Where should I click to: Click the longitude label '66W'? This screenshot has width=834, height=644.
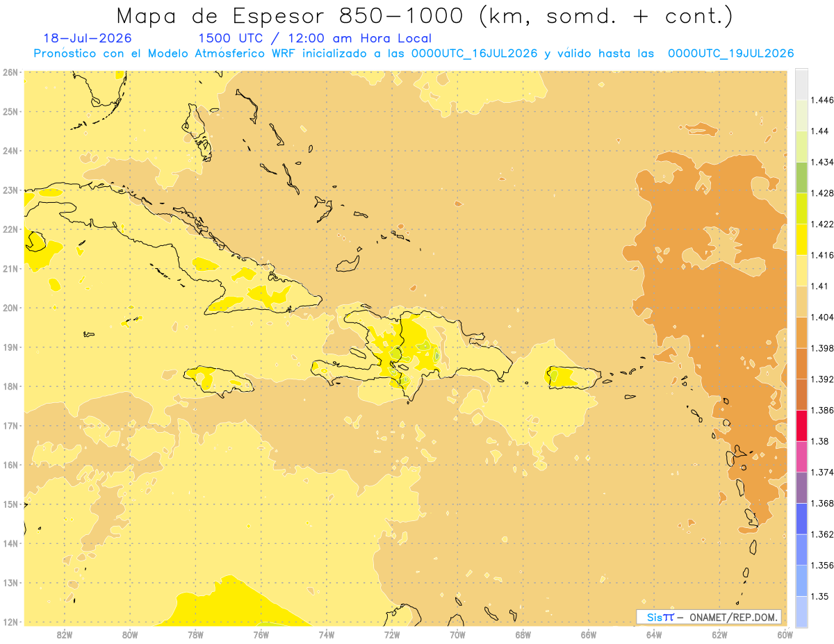pyautogui.click(x=589, y=635)
